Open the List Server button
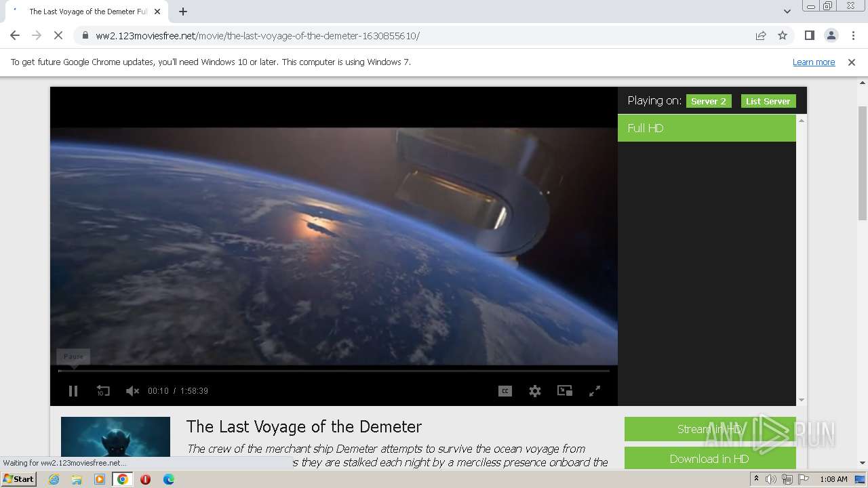 click(x=768, y=101)
